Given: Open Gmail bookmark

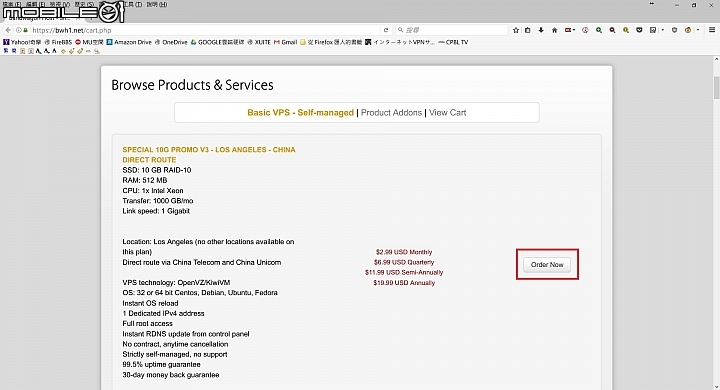Looking at the screenshot, I should tap(286, 42).
